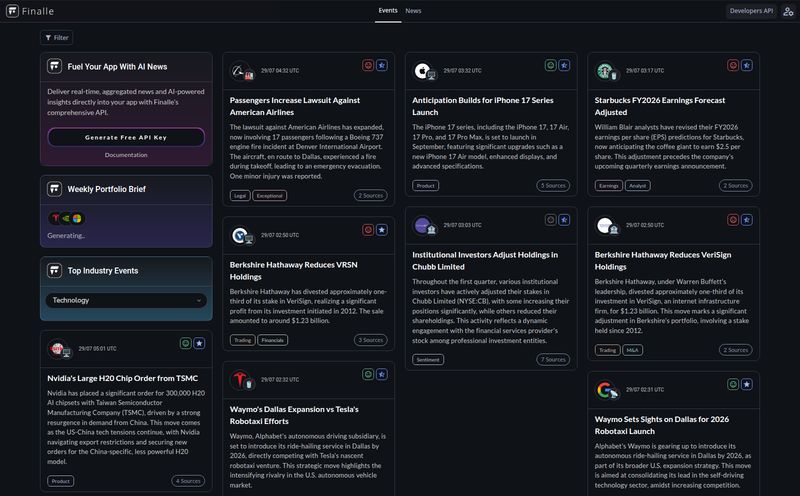Viewport: 800px width, 496px height.
Task: Select Product tag on Nvidia card
Action: coord(61,481)
